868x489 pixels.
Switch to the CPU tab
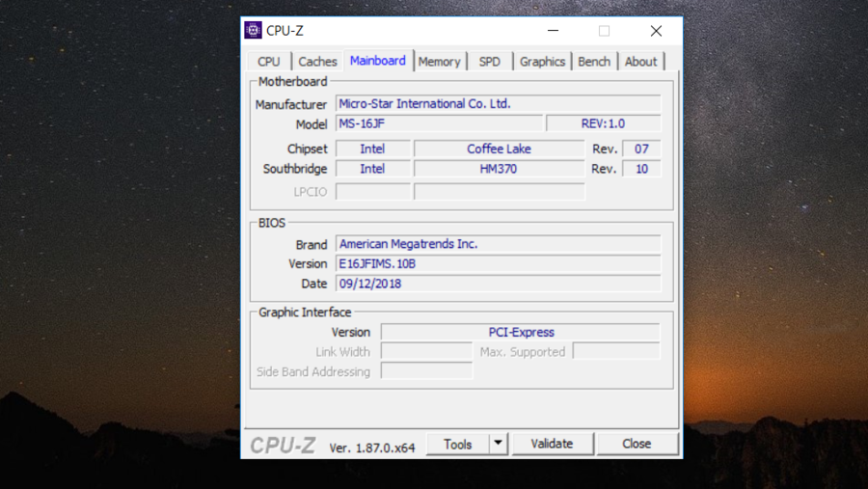pos(268,62)
